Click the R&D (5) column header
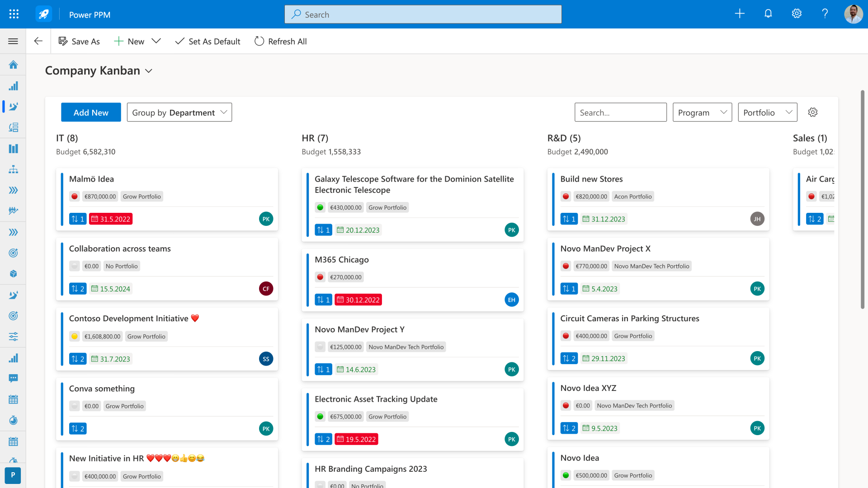The width and height of the screenshot is (868, 488). [564, 138]
